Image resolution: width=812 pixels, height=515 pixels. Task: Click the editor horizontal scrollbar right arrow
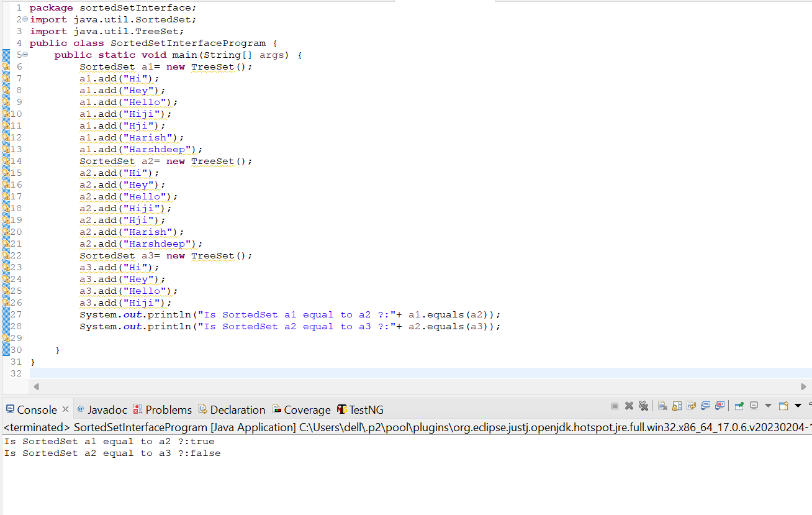click(804, 386)
